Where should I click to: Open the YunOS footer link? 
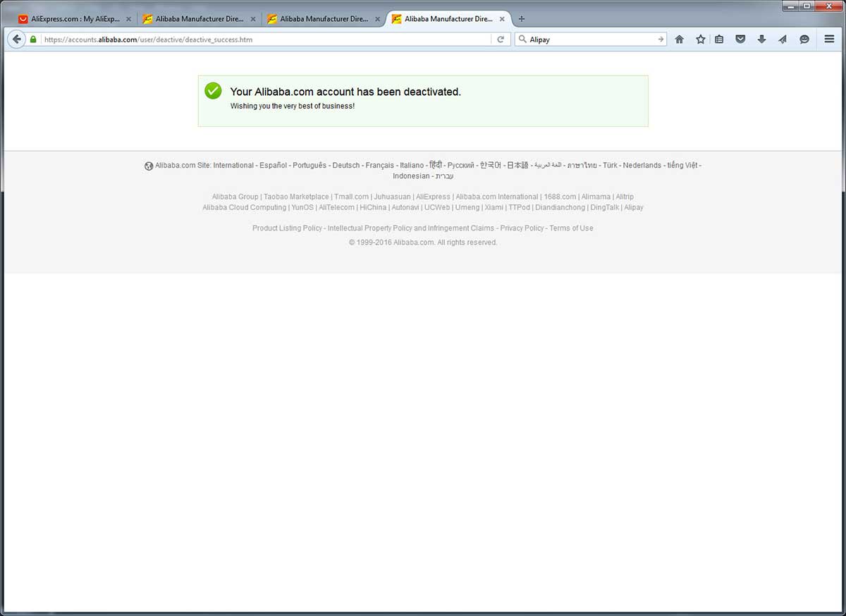pyautogui.click(x=302, y=208)
